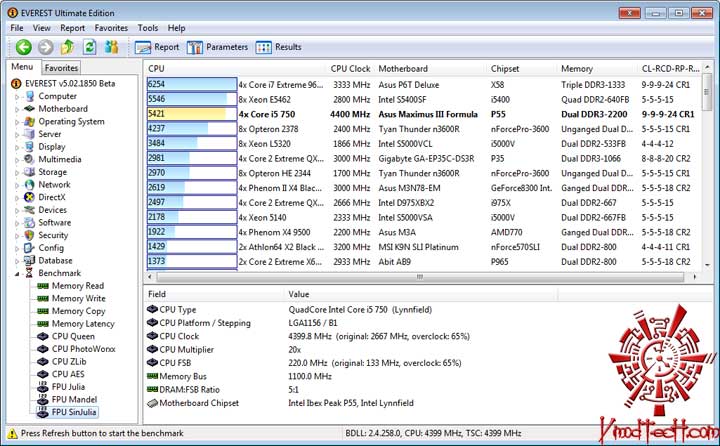Select the DirectX tree icon

[29, 198]
